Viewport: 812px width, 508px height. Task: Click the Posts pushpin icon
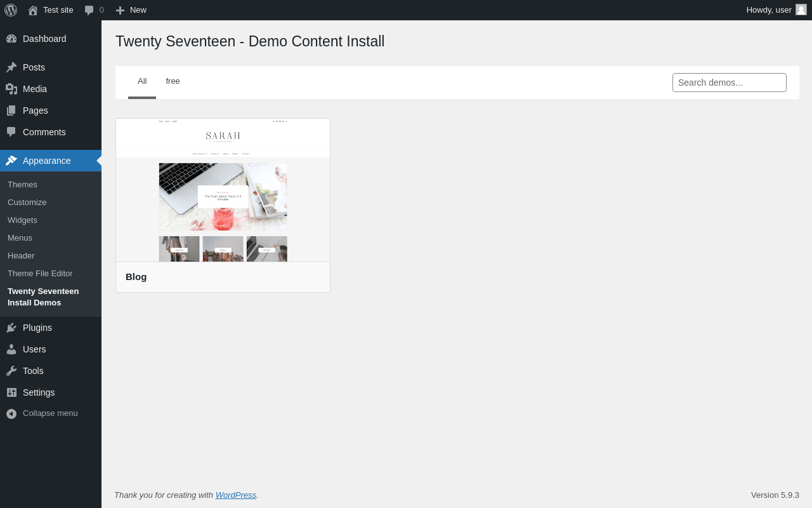(11, 67)
